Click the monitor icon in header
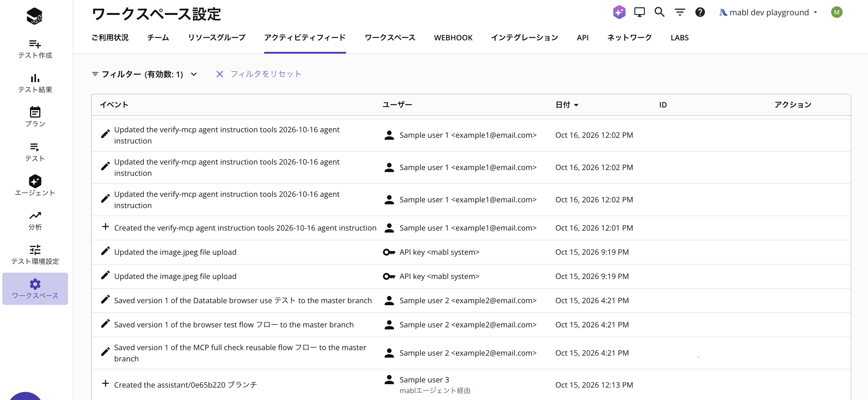Screen dimensions: 868x400 coord(639,12)
